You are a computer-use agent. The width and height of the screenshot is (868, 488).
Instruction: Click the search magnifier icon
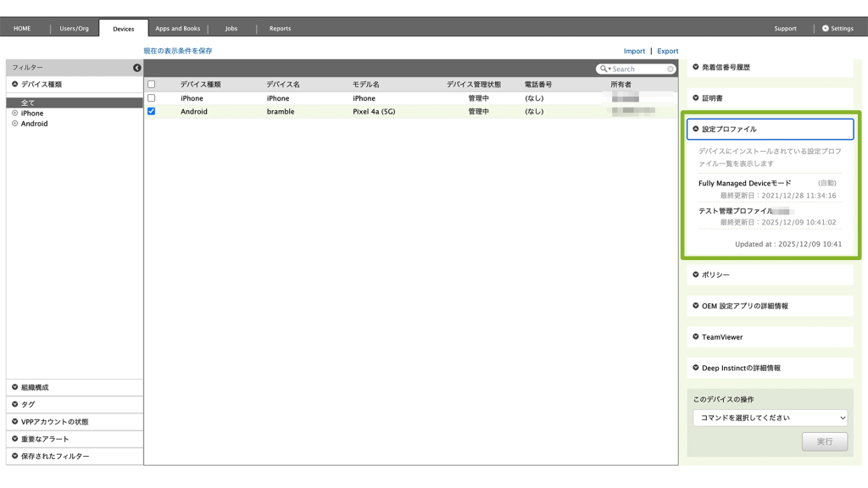(604, 69)
